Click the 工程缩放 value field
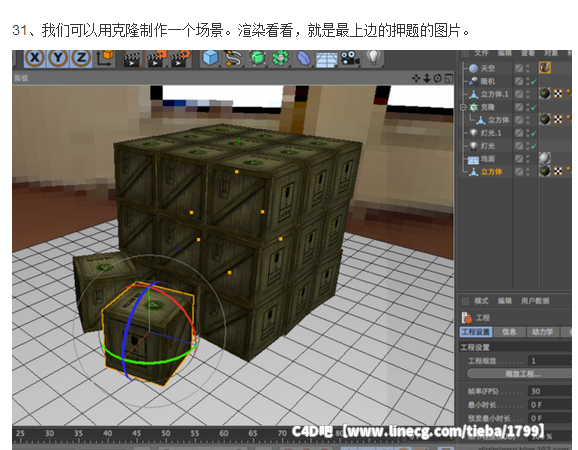This screenshot has height=450, width=578. click(550, 360)
